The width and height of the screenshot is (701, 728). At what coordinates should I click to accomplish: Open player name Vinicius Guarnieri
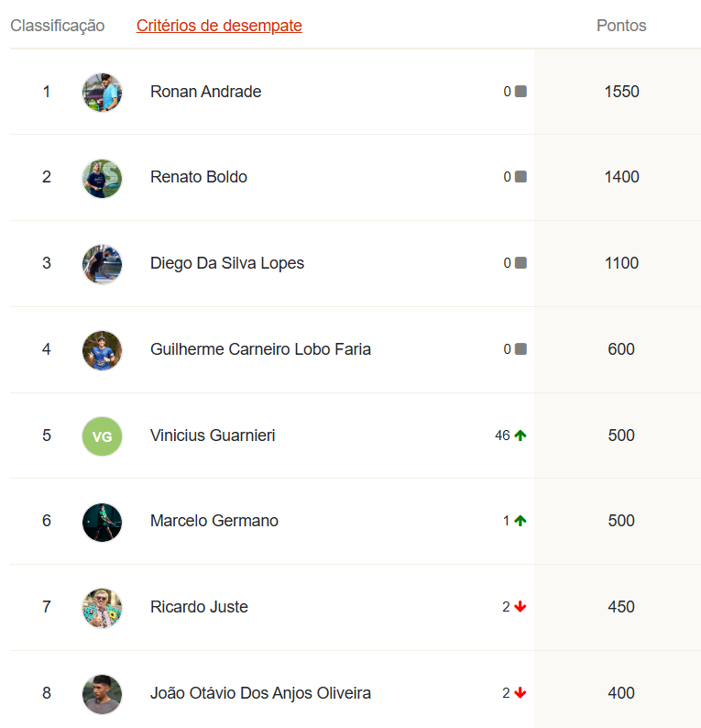click(213, 436)
